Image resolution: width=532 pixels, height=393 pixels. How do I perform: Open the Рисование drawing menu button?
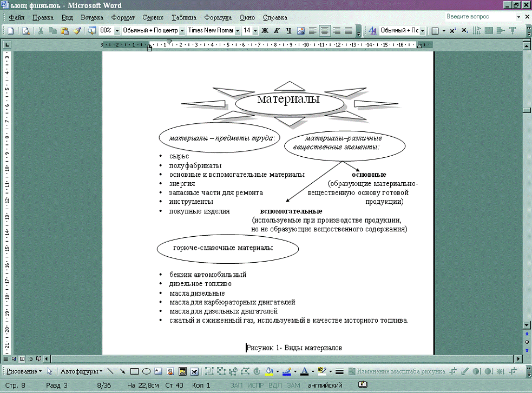click(x=24, y=371)
